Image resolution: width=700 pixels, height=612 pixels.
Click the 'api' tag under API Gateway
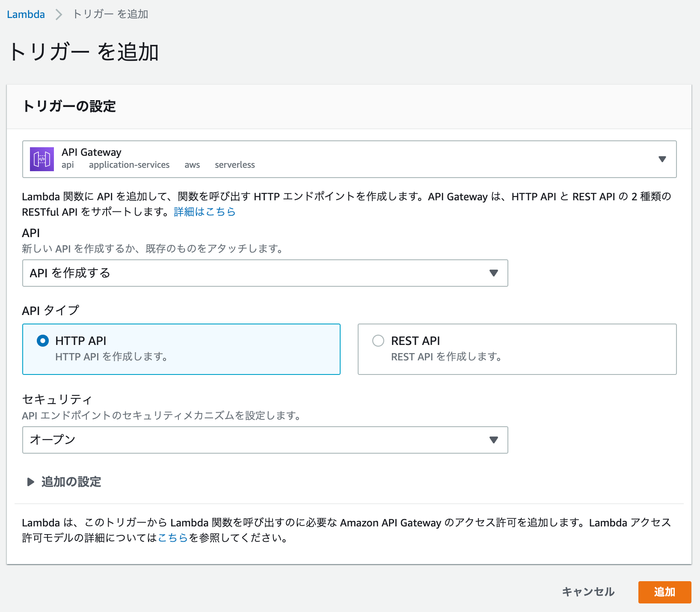68,165
